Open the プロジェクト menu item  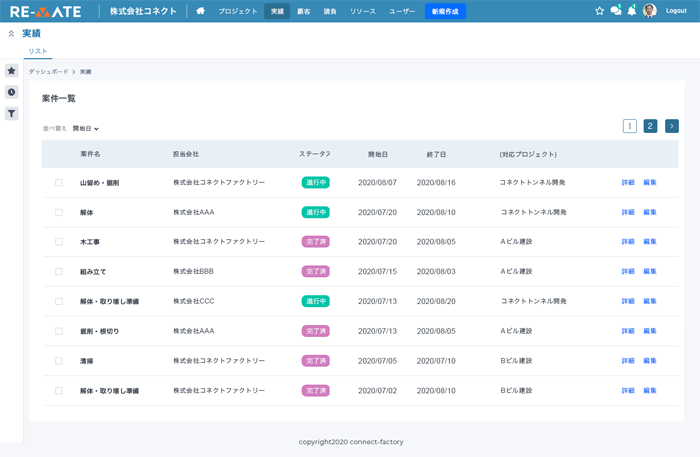point(238,11)
